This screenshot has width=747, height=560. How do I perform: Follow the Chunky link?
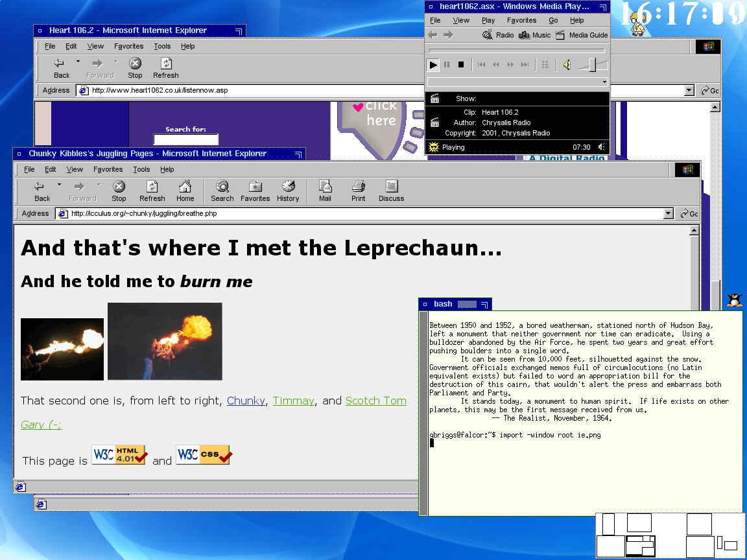tap(246, 401)
